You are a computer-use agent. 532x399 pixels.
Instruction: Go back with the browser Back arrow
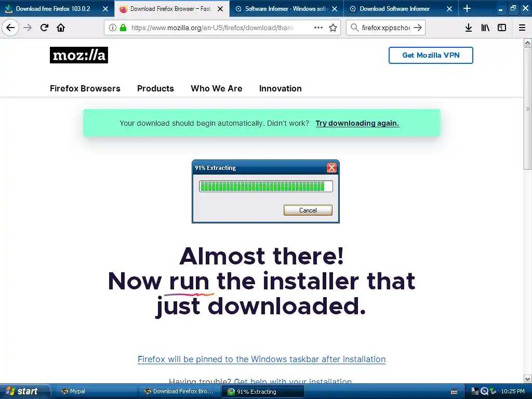click(x=10, y=28)
